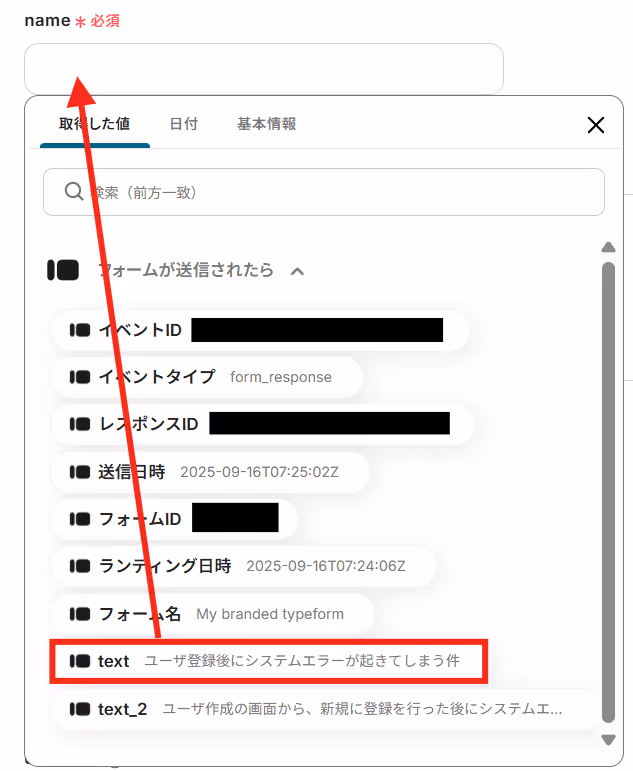
Task: Switch to the 日付 tab
Action: pyautogui.click(x=183, y=124)
